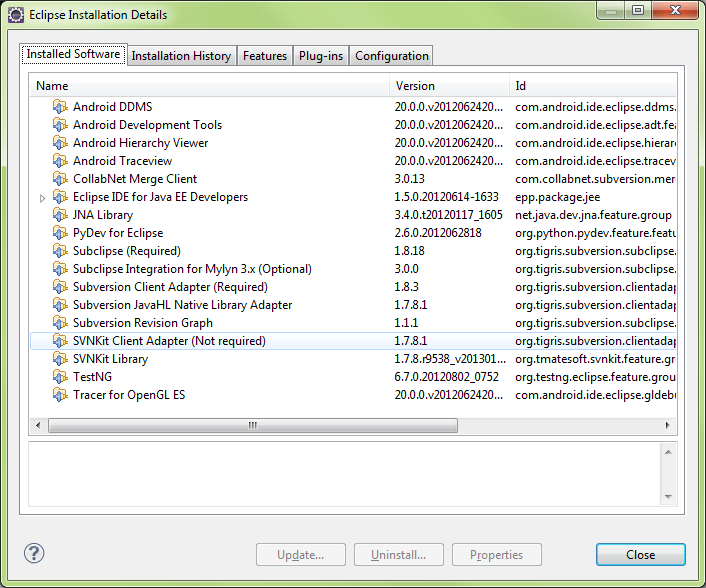The image size is (706, 588).
Task: Open the Installation History tab
Action: coord(181,56)
